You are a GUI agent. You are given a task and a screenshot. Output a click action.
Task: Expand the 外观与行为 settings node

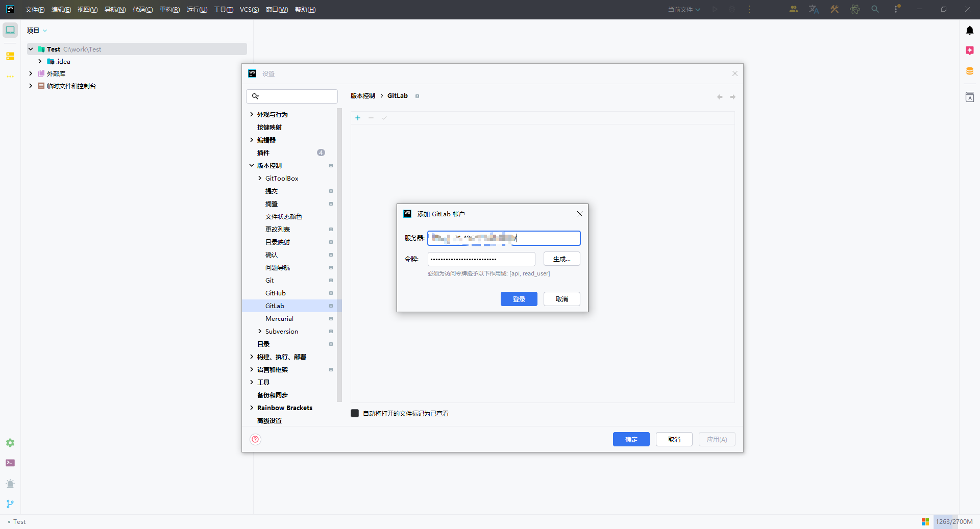point(252,114)
